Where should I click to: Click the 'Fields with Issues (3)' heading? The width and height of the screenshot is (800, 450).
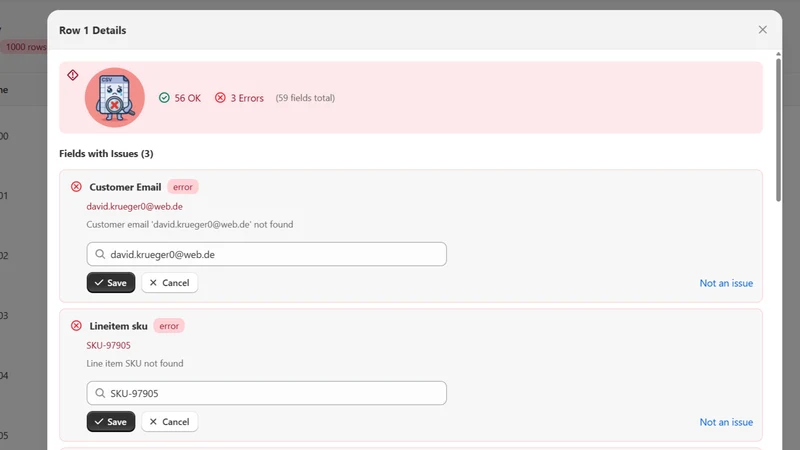(x=106, y=154)
